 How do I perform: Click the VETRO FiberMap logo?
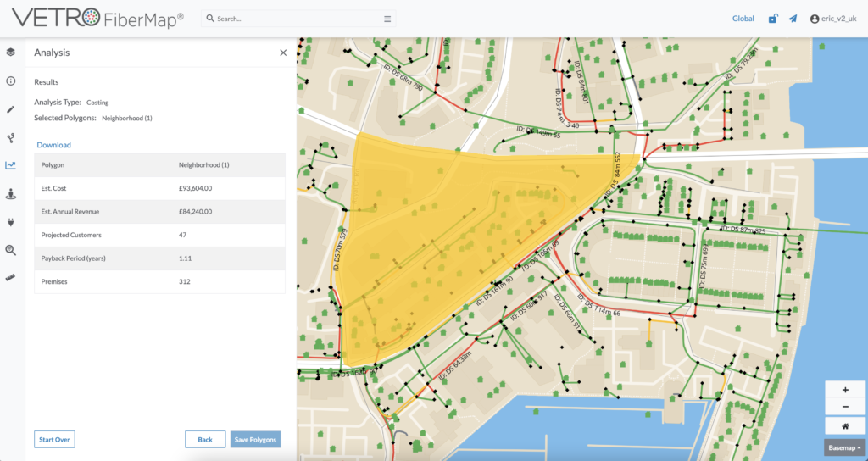98,19
